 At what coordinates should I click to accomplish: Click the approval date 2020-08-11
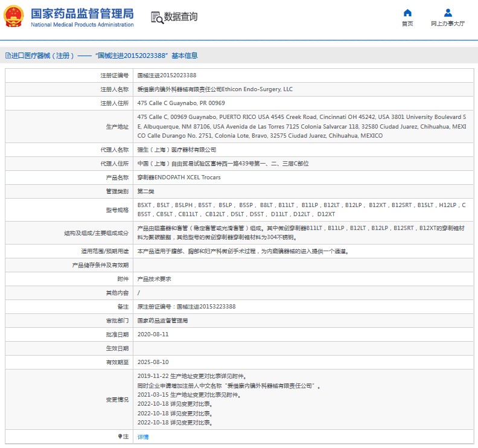click(x=153, y=334)
